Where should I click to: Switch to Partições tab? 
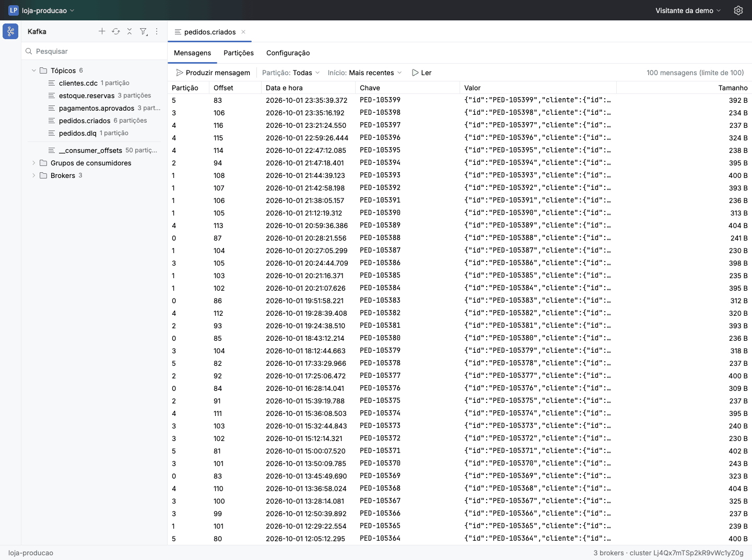coord(239,53)
